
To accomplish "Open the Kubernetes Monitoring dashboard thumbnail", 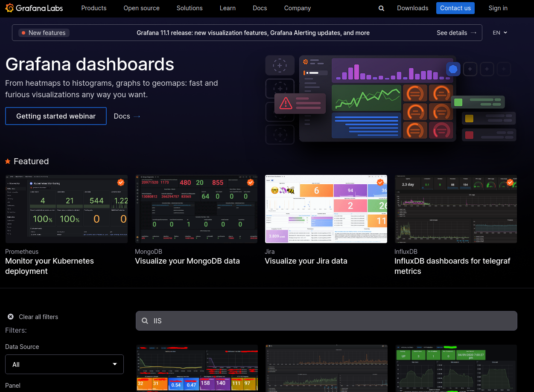I will click(66, 209).
